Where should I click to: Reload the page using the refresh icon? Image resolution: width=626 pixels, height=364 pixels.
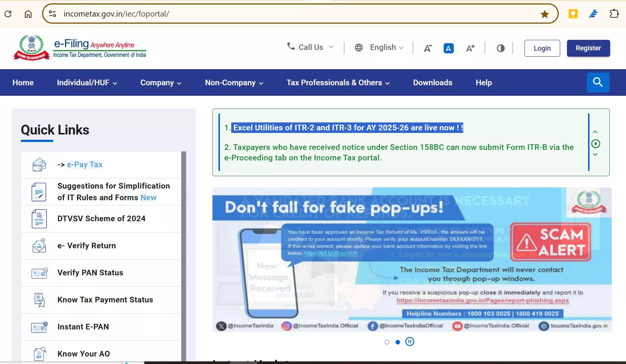8,14
